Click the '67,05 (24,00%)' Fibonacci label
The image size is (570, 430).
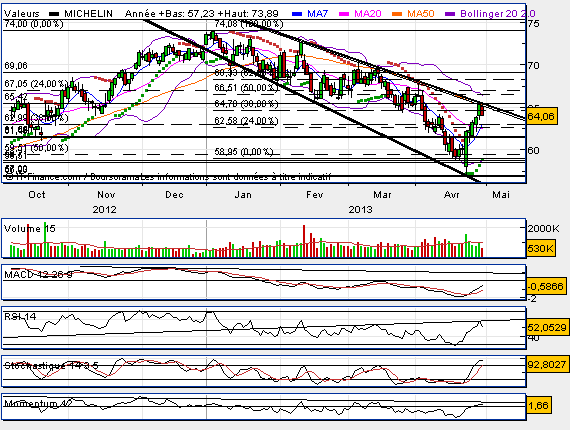(x=36, y=84)
